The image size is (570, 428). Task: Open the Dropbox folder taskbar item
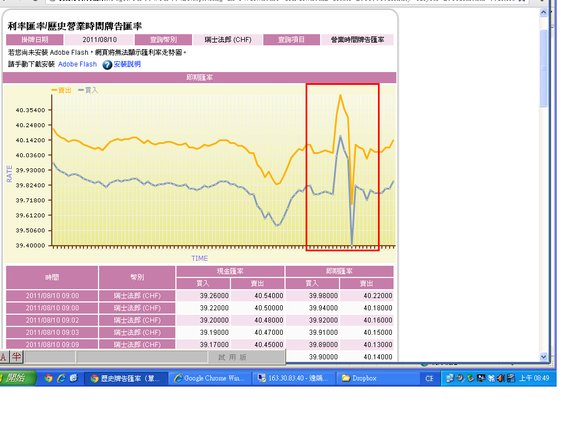point(377,378)
